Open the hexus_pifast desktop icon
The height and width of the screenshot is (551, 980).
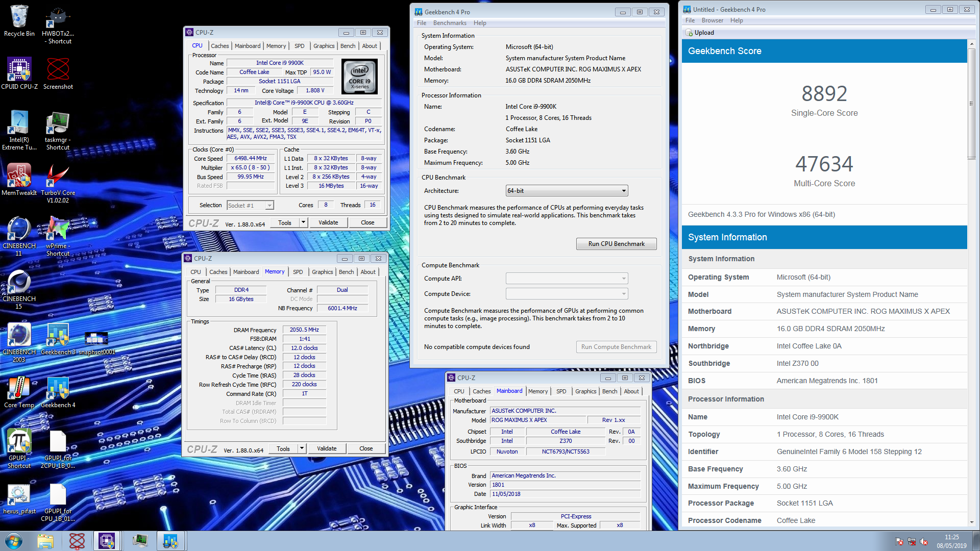click(x=19, y=498)
